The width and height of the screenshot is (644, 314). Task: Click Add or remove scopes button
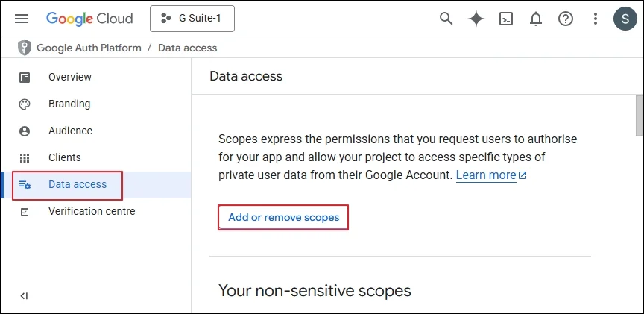click(283, 218)
